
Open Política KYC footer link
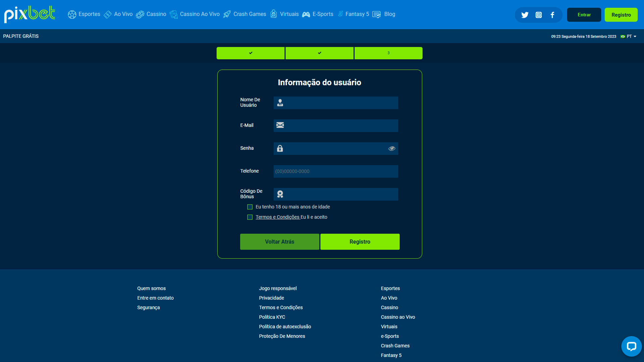(272, 317)
